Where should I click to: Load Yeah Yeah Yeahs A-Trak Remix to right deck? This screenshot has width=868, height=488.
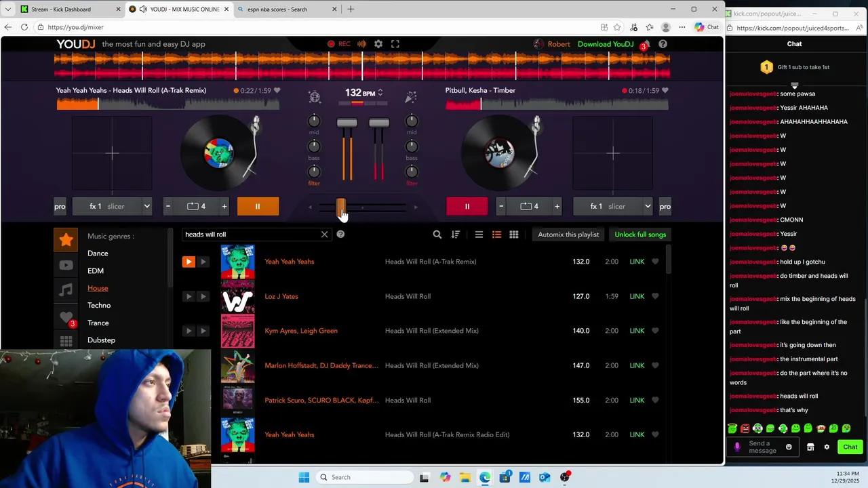[202, 262]
